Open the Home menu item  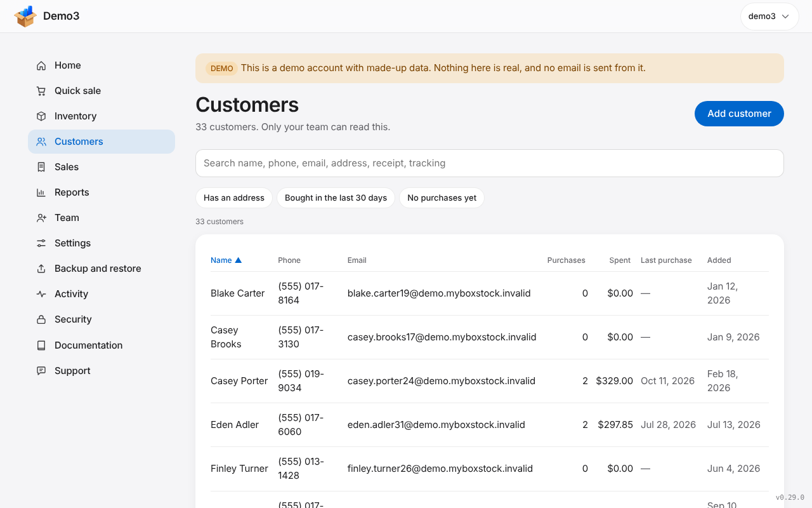pos(101,65)
